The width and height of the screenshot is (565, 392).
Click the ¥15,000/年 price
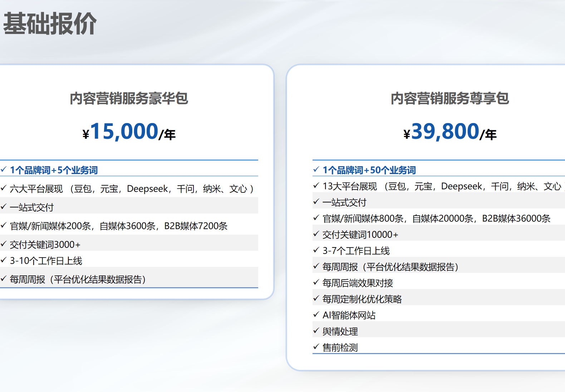point(129,132)
